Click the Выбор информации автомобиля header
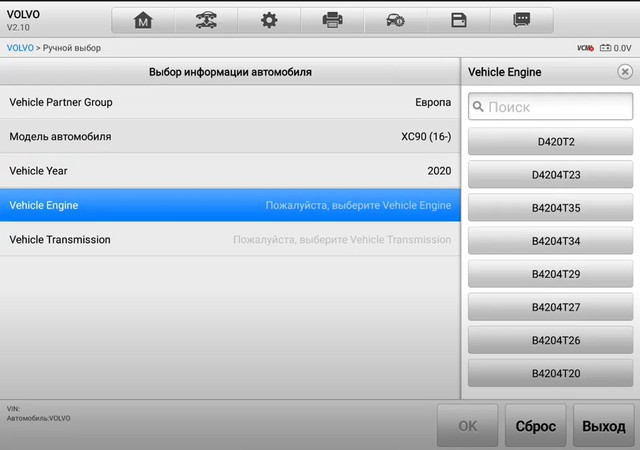The width and height of the screenshot is (640, 450). click(230, 72)
